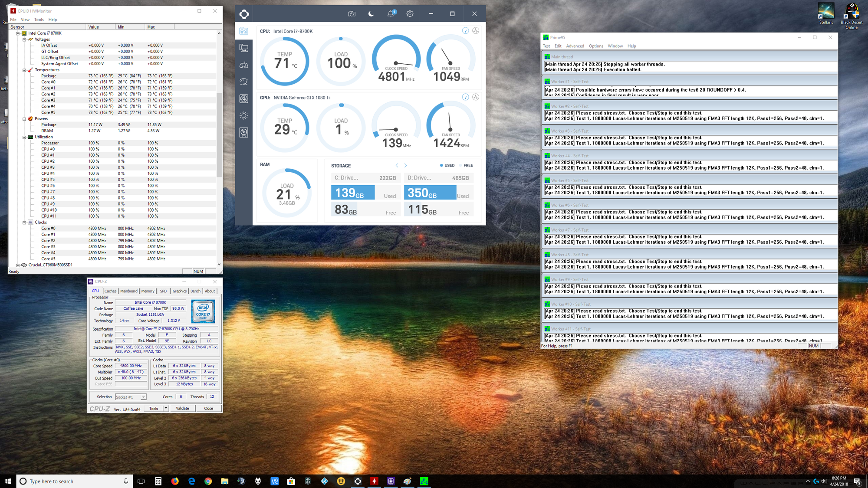Select the lighting icon in CAM sidebar
Screen dimensions: 868x488
tap(244, 115)
